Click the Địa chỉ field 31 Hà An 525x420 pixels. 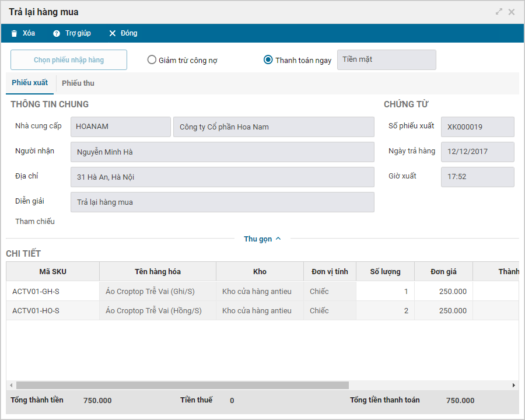(x=222, y=177)
